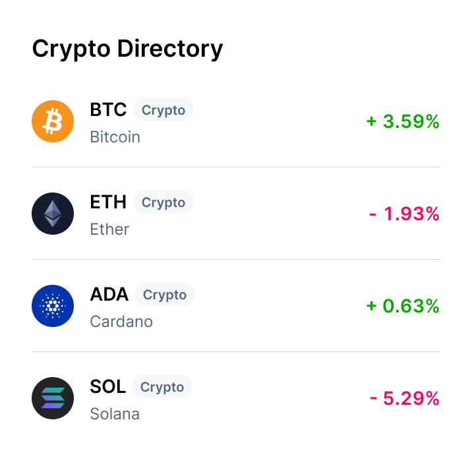
Task: Click the Crypto tag beside ADA
Action: [165, 295]
